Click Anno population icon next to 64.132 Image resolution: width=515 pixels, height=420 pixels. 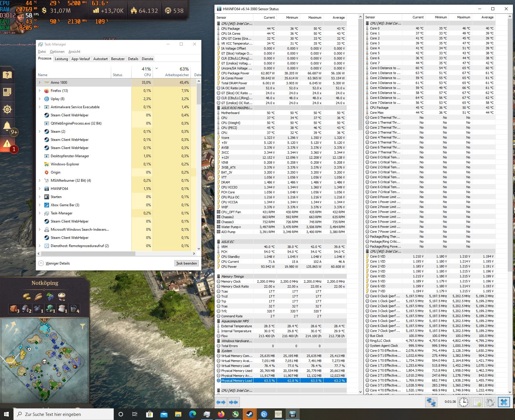[x=134, y=11]
